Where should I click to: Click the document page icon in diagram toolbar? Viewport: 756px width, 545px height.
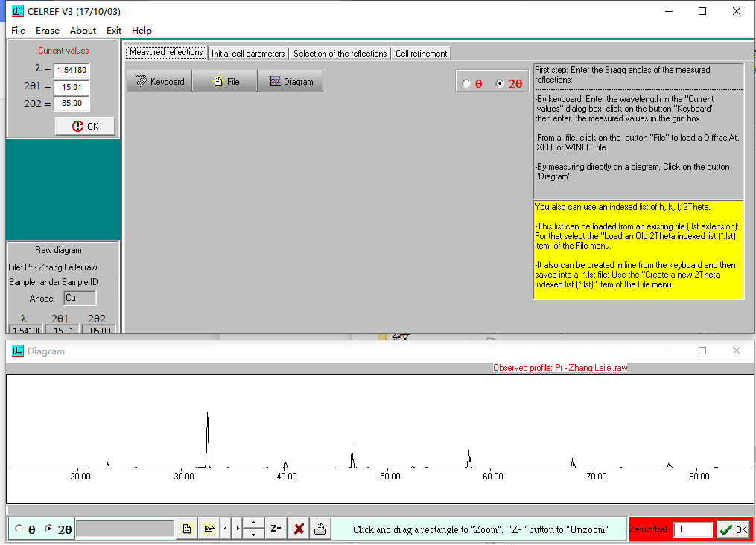pos(187,529)
